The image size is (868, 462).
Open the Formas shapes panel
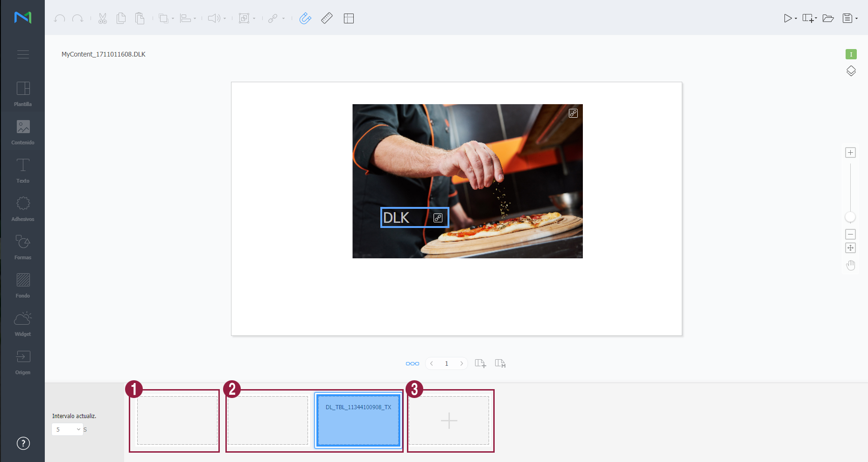pyautogui.click(x=22, y=247)
